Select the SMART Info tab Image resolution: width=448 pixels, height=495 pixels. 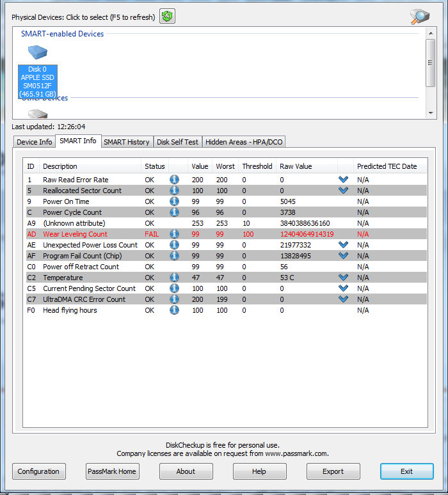click(78, 141)
